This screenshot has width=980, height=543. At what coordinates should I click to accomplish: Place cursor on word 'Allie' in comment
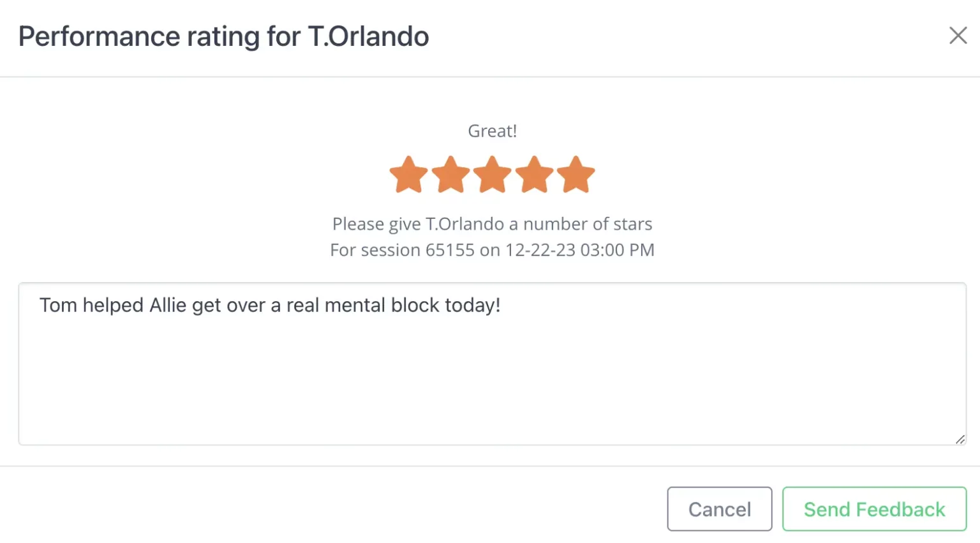[168, 306]
